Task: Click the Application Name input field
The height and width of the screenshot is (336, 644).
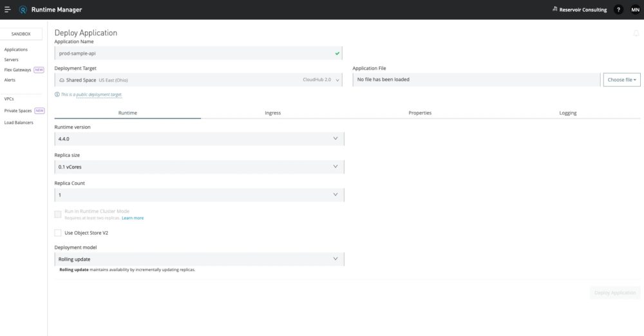Action: [x=198, y=53]
